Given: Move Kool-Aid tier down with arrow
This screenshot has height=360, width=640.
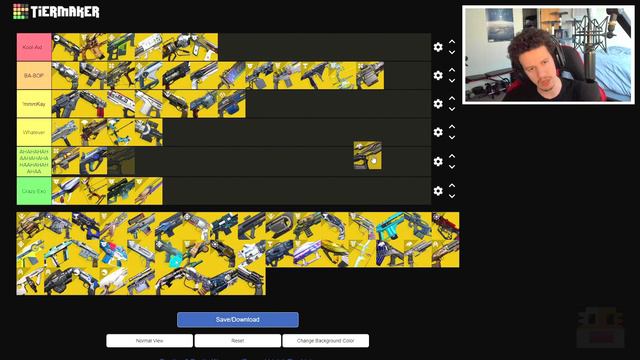Looking at the screenshot, I should 452,52.
